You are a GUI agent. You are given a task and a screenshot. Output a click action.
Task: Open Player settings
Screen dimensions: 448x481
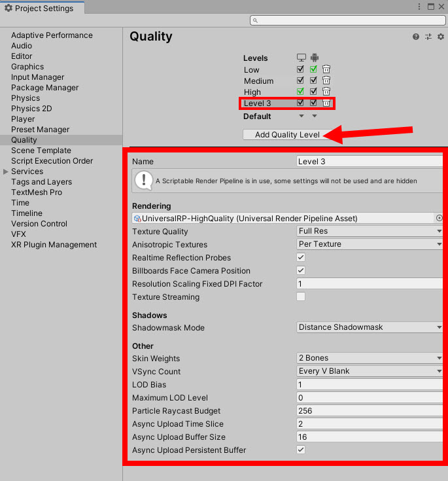pos(23,119)
